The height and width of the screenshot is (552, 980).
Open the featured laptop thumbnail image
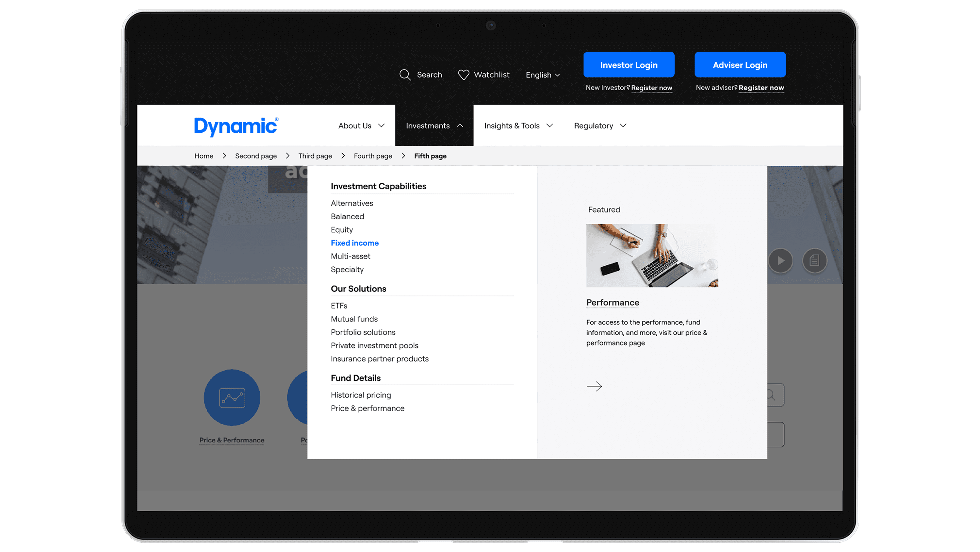[652, 256]
